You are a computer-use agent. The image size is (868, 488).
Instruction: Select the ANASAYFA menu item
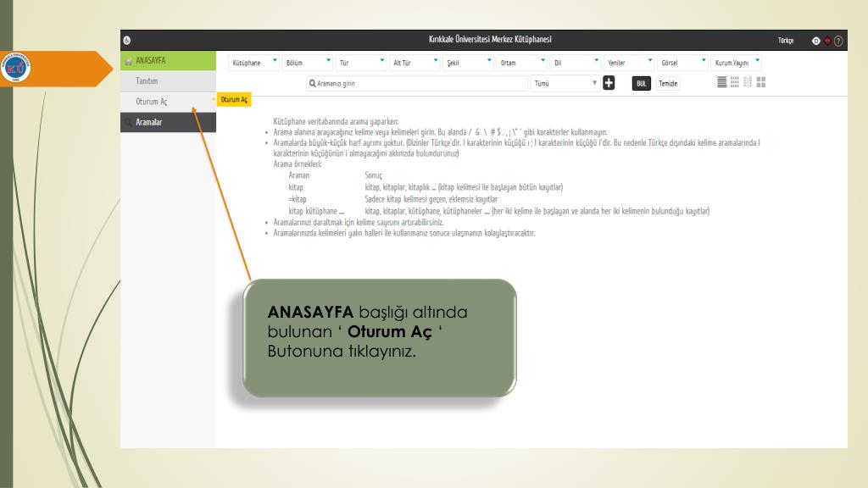coord(169,60)
